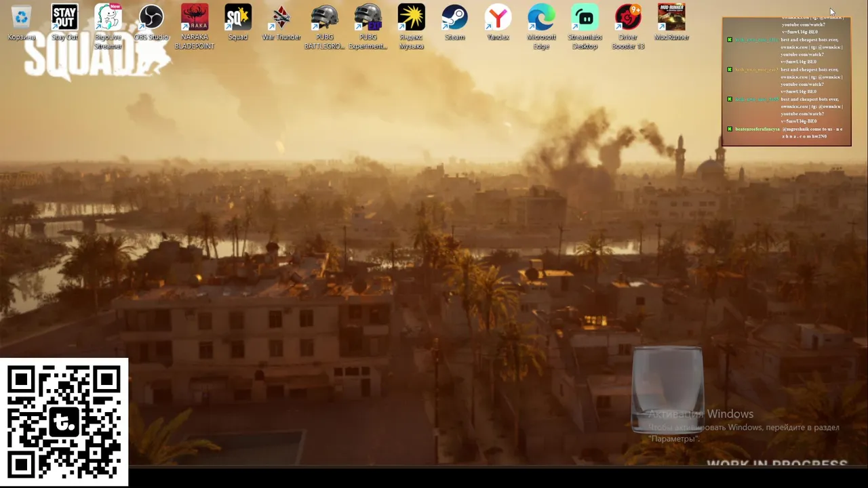Image resolution: width=868 pixels, height=488 pixels.
Task: Select the PUBG BATTLEGROUNDS shortcut
Action: click(x=325, y=26)
